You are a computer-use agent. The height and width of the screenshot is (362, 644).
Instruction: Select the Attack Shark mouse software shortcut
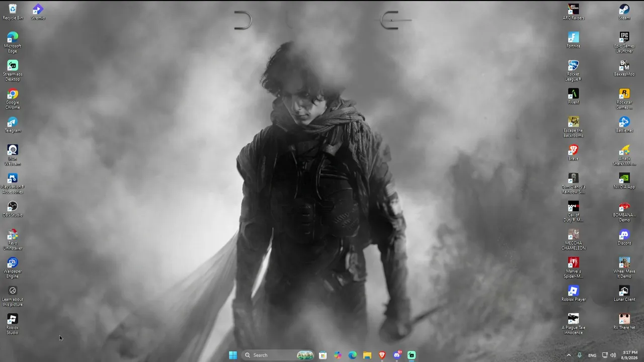(x=624, y=155)
